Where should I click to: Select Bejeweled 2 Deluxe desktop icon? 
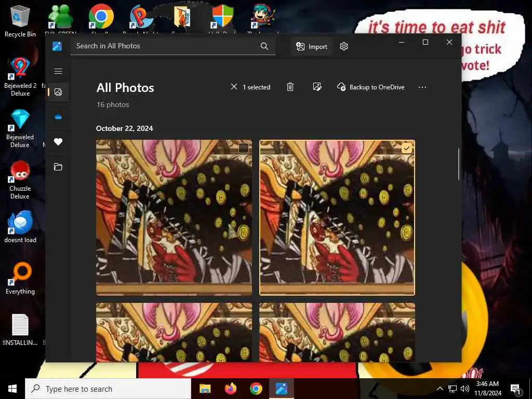coord(20,77)
